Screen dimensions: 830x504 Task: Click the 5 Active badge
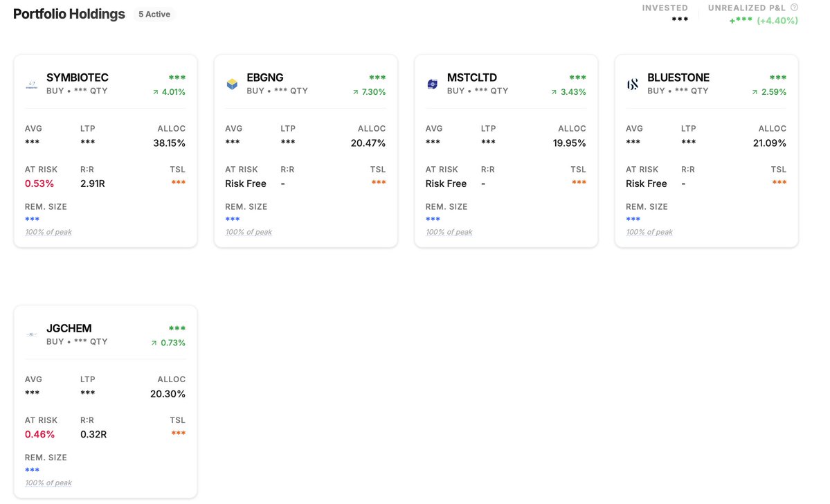[154, 15]
